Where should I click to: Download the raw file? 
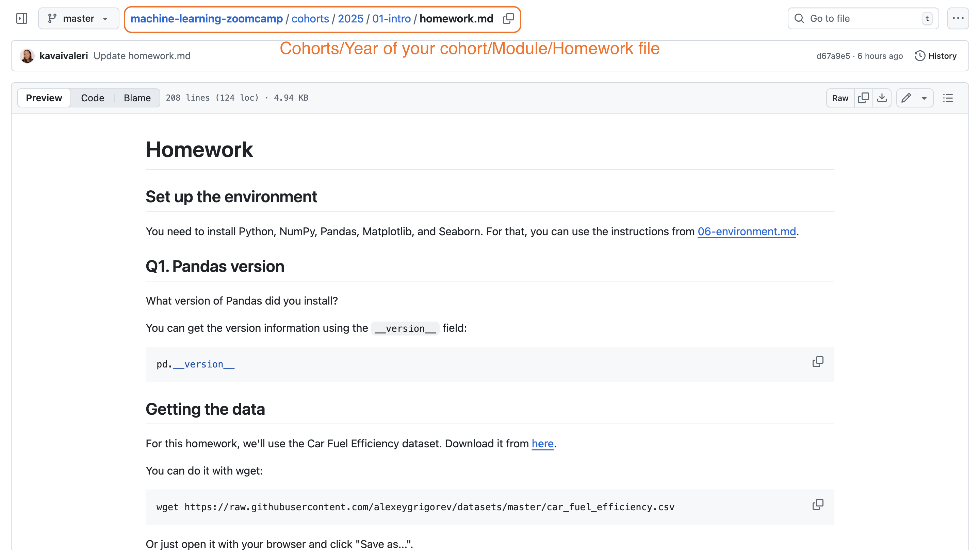(x=882, y=98)
